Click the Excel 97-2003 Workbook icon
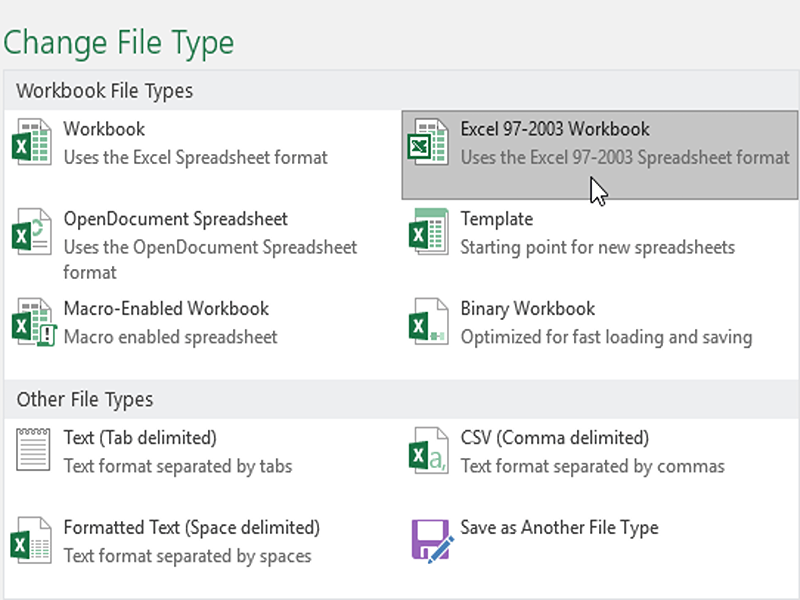 [x=429, y=142]
